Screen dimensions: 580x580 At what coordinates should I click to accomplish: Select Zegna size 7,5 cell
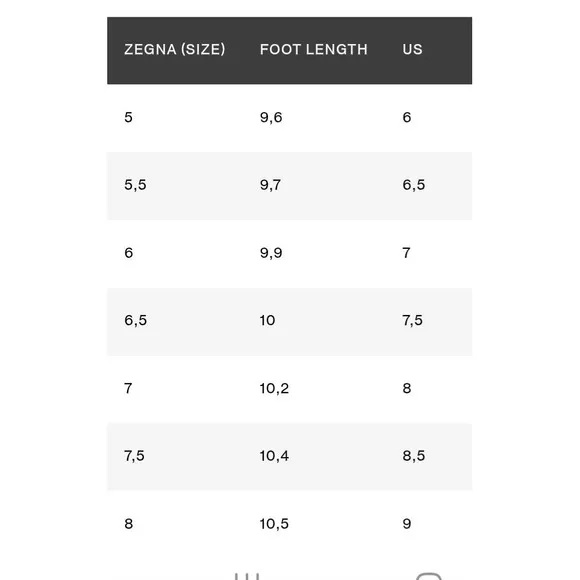coord(134,456)
